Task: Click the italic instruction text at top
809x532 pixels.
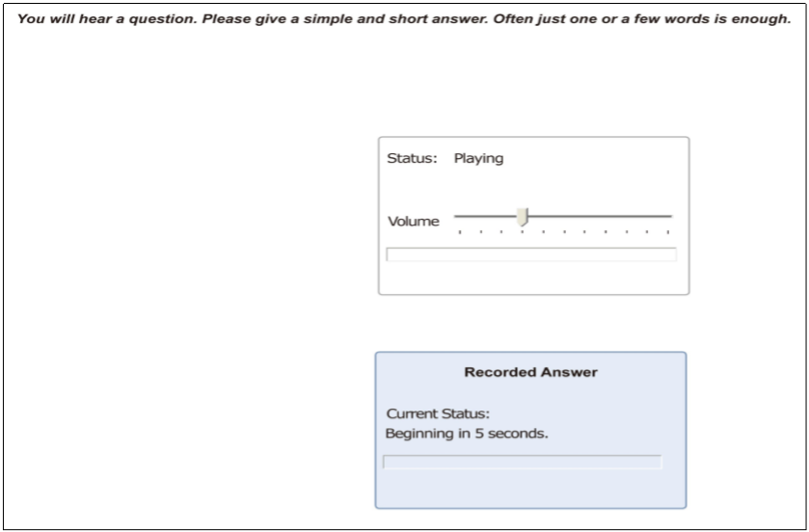Action: pos(404,19)
